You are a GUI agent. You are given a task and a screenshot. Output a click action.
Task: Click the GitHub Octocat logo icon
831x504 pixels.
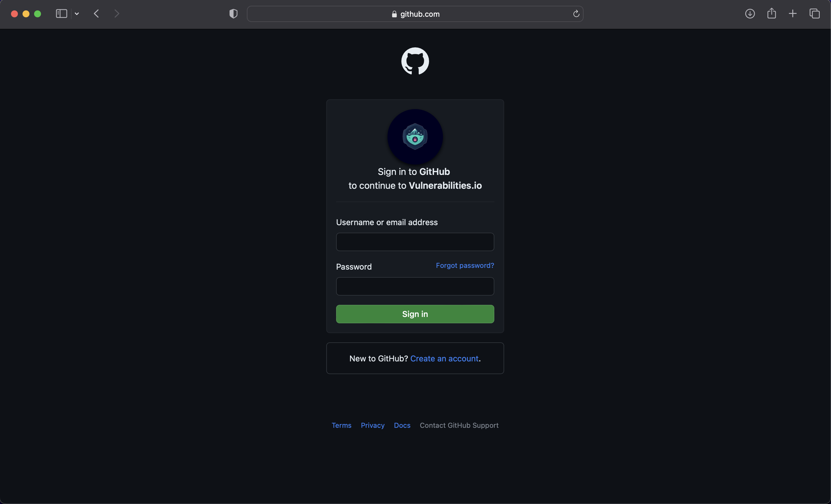pyautogui.click(x=415, y=61)
